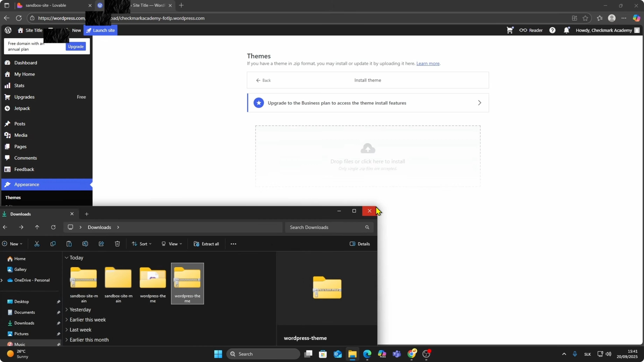Open the Sort dropdown
The height and width of the screenshot is (362, 644).
(142, 244)
